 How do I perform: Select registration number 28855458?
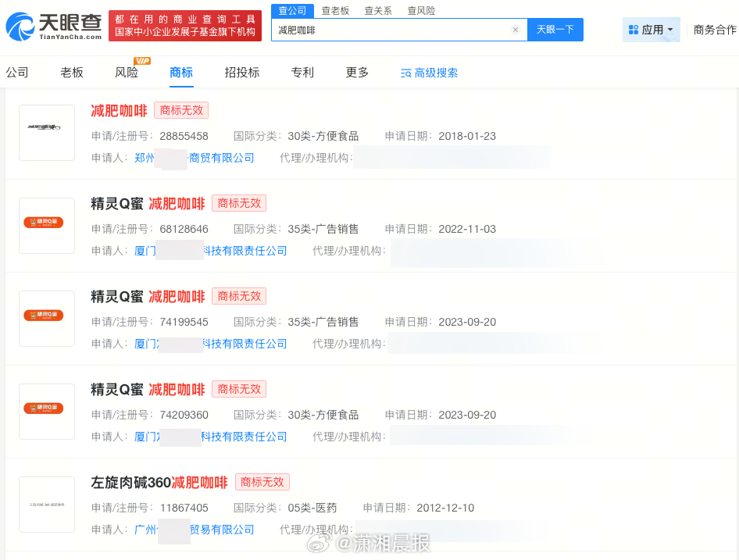pos(184,136)
